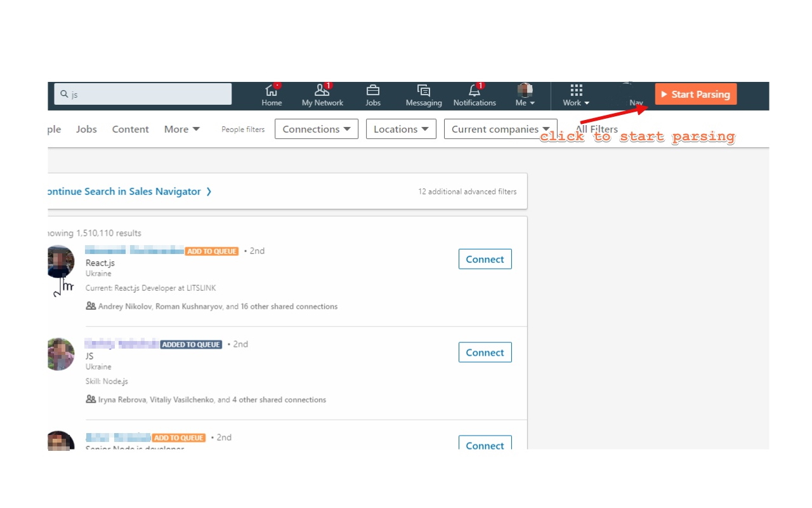Click shared connections icon beside Iryna Rebrova
The height and width of the screenshot is (508, 812).
point(91,399)
